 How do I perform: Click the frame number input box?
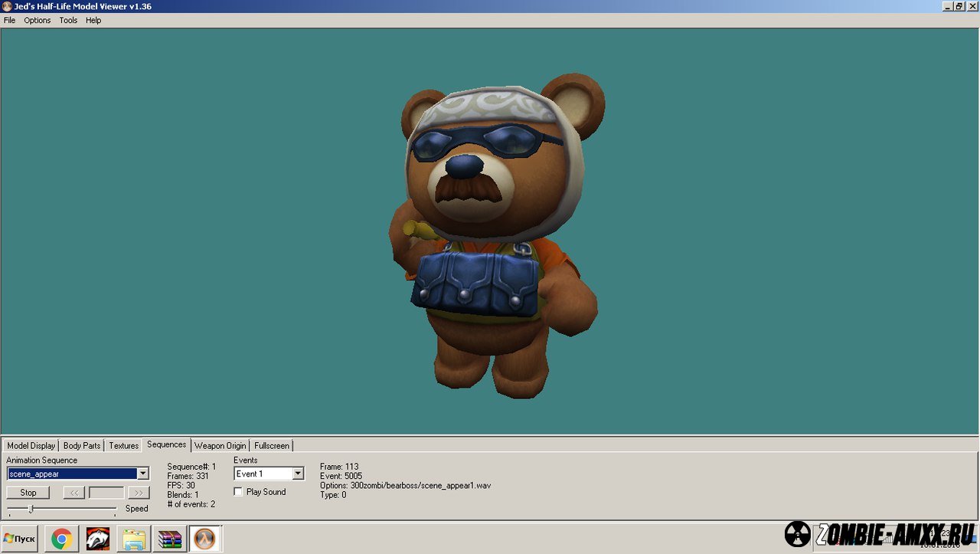pyautogui.click(x=106, y=493)
